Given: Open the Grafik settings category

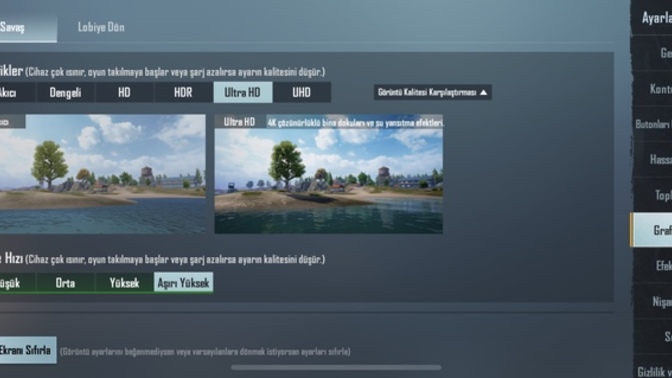Looking at the screenshot, I should click(x=652, y=230).
